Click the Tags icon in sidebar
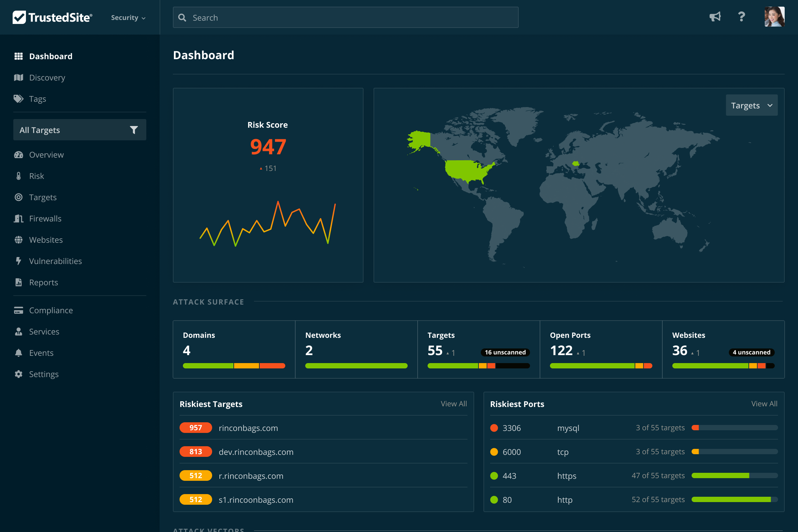This screenshot has width=798, height=532. [19, 99]
